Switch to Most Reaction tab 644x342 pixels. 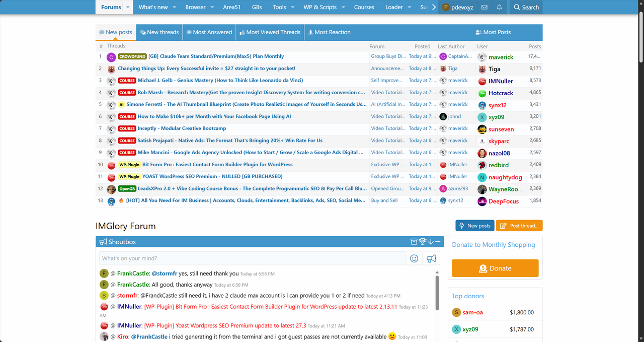pos(329,32)
